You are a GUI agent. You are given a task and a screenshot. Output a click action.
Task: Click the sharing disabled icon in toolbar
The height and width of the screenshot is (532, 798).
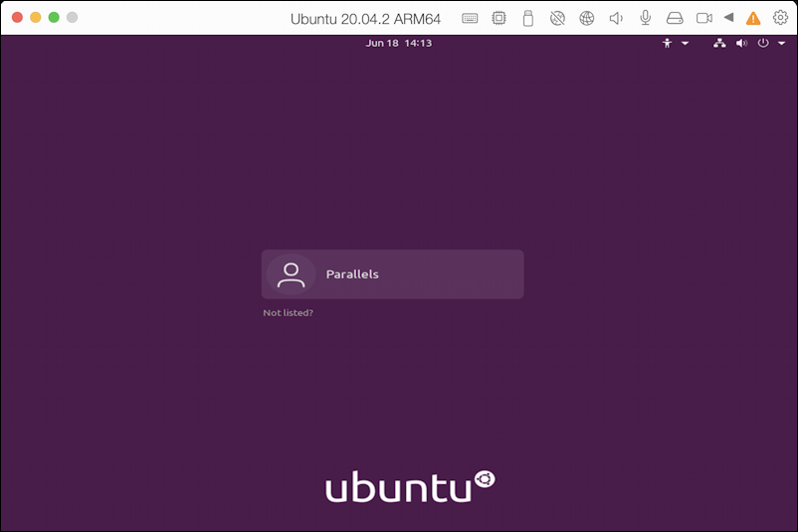point(557,18)
